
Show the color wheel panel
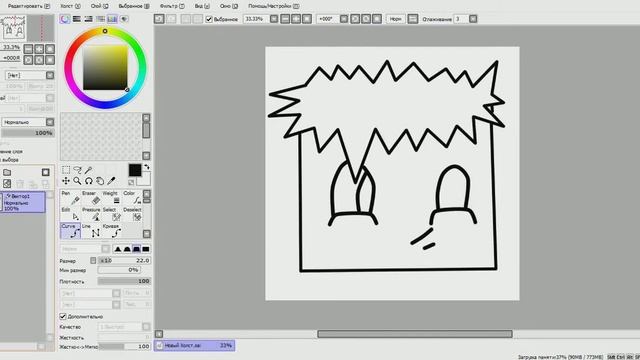[x=65, y=19]
